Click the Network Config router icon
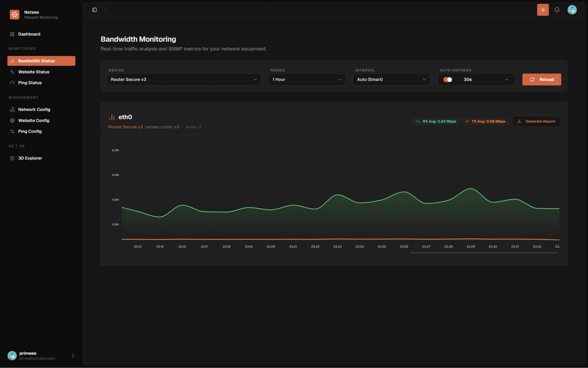The height and width of the screenshot is (368, 588). point(12,110)
